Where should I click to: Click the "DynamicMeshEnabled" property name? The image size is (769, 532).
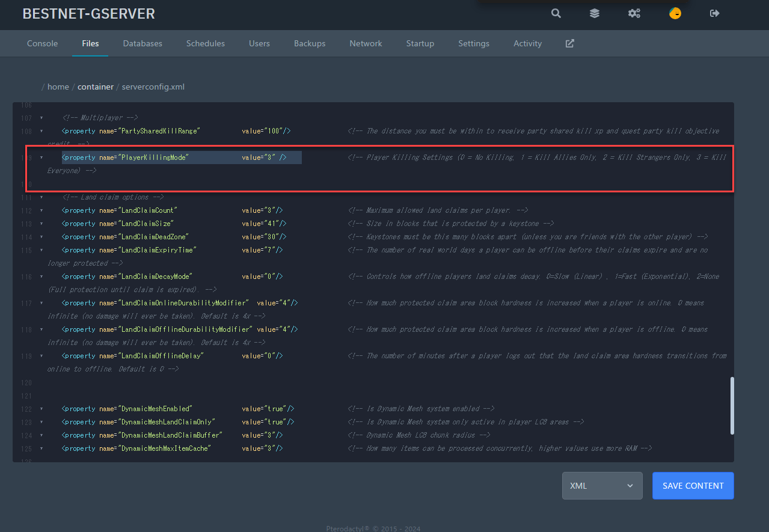click(x=155, y=409)
